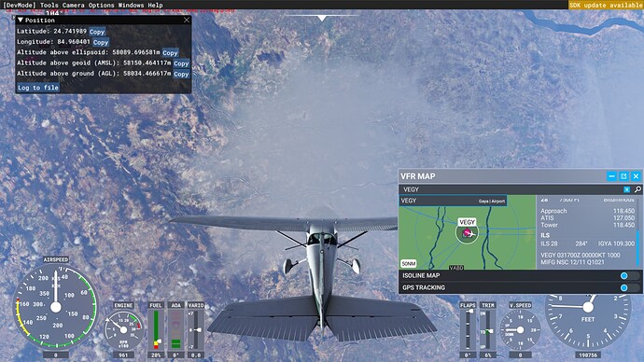The height and width of the screenshot is (362, 644).
Task: Toggle the ISOLINE MAP switch
Action: 630,275
